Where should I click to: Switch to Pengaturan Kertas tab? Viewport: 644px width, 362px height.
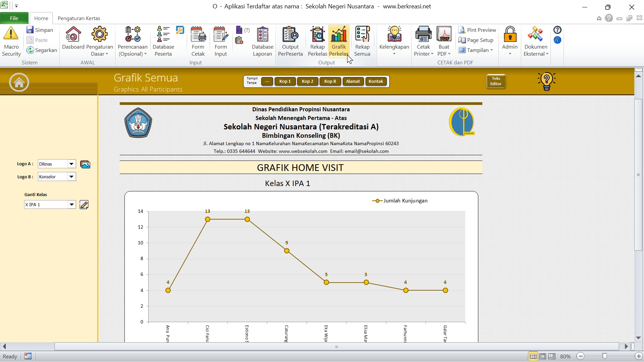tap(79, 18)
